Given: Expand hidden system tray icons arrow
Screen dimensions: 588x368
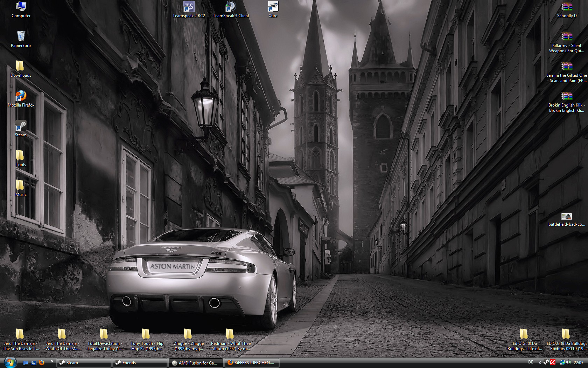Looking at the screenshot, I should 540,363.
